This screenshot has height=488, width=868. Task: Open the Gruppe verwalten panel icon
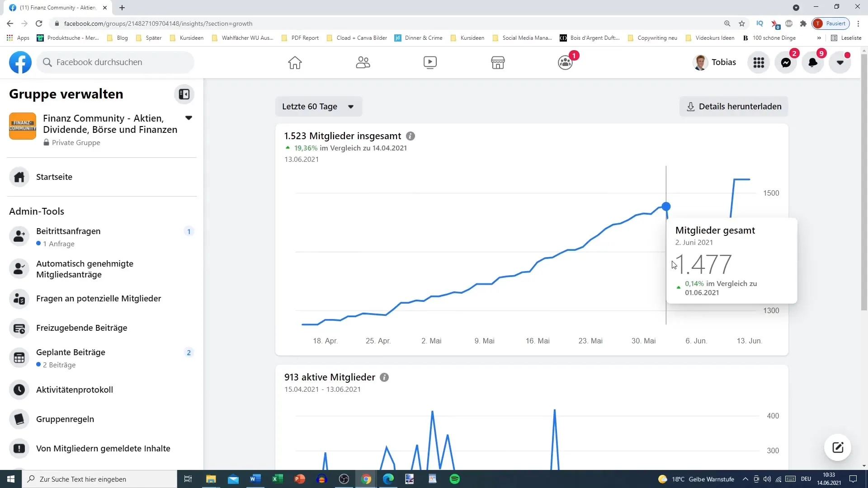(184, 94)
